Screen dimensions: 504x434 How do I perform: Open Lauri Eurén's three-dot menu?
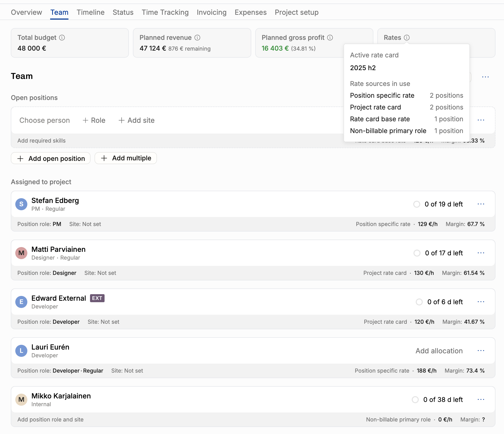(481, 351)
